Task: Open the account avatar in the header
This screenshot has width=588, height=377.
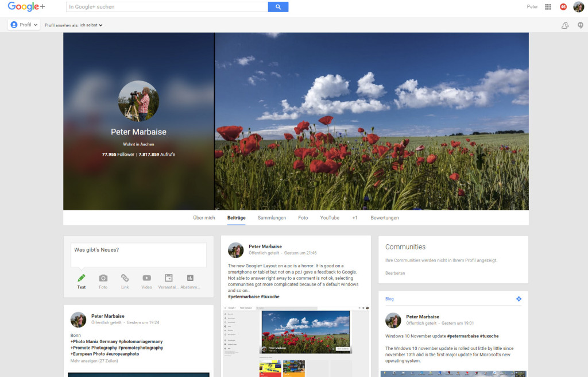Action: [579, 7]
